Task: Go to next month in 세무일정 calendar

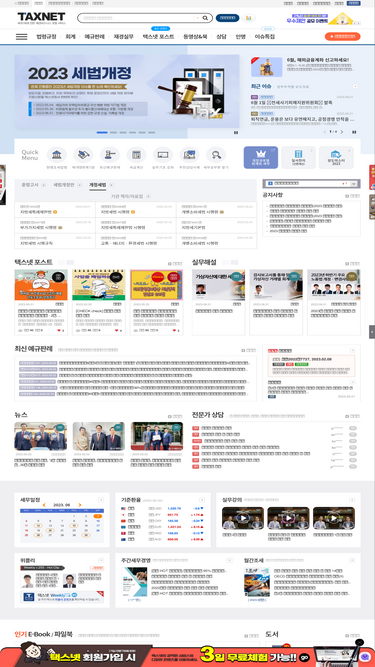Action: (x=80, y=505)
